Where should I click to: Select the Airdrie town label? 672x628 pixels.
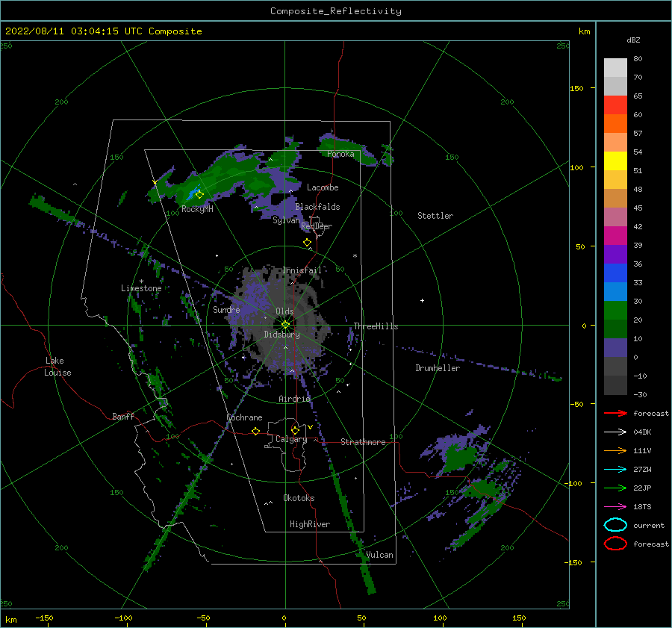tap(294, 399)
